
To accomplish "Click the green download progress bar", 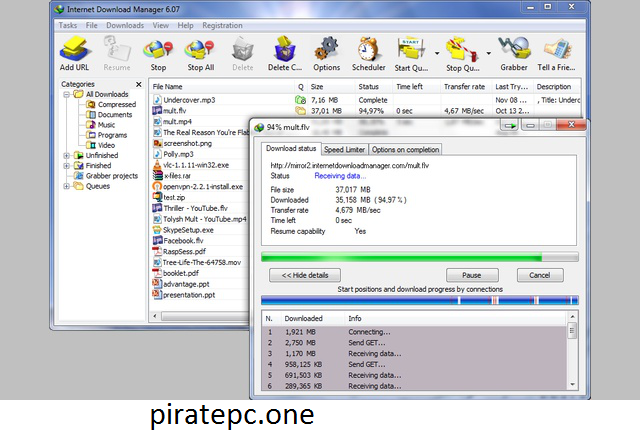I will (420, 257).
